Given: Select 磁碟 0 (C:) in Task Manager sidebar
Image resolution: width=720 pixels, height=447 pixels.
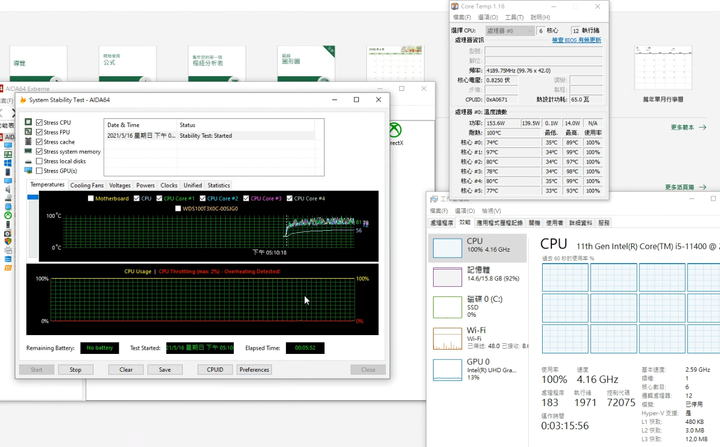Looking at the screenshot, I should coord(478,307).
